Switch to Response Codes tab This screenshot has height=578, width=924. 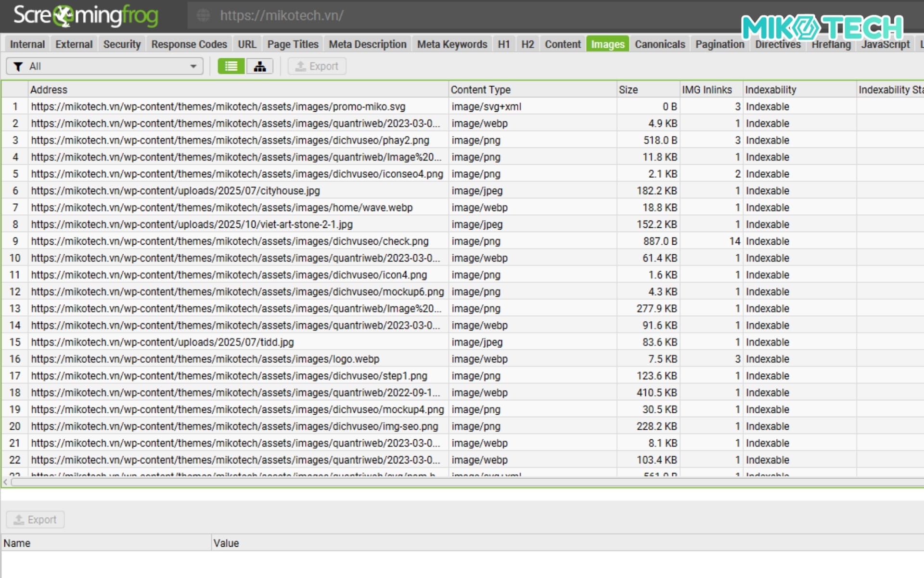tap(189, 44)
